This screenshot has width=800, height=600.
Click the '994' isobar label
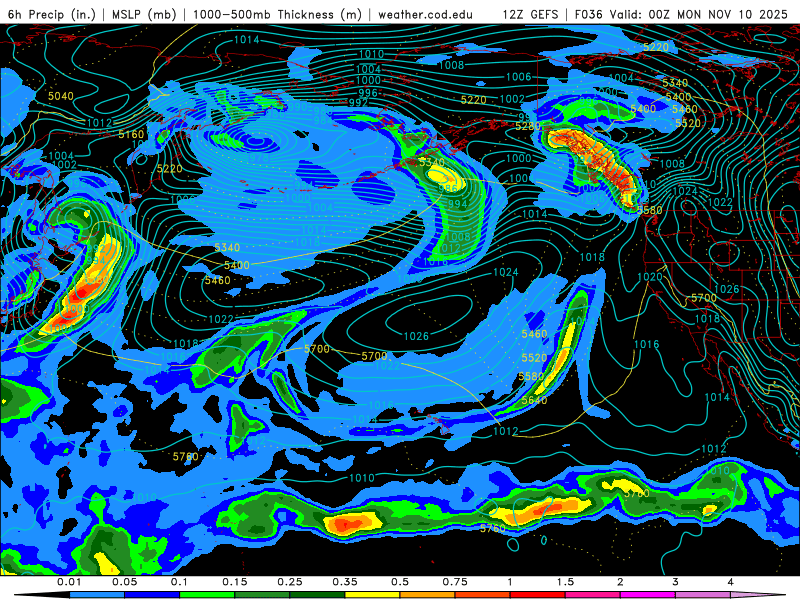click(x=458, y=204)
